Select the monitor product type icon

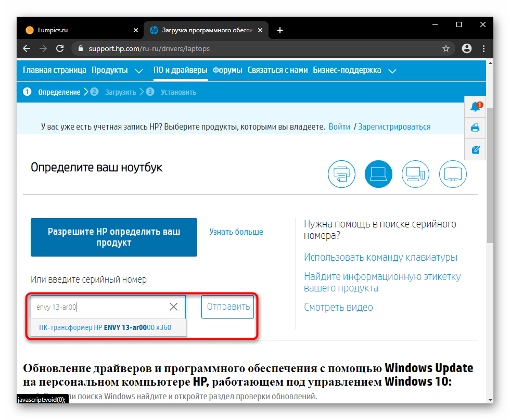453,174
